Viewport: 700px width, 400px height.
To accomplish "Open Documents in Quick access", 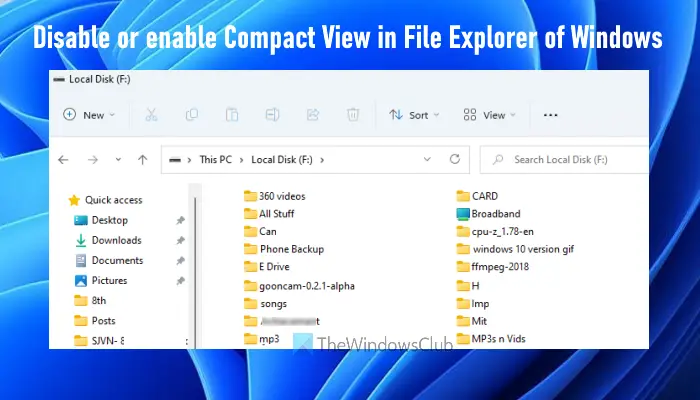I will pyautogui.click(x=109, y=260).
